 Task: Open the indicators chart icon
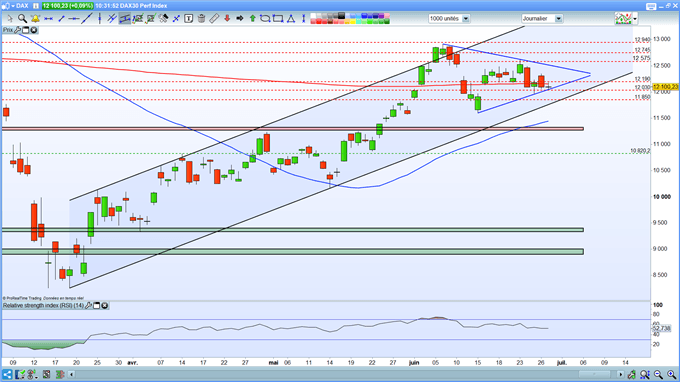tap(623, 19)
